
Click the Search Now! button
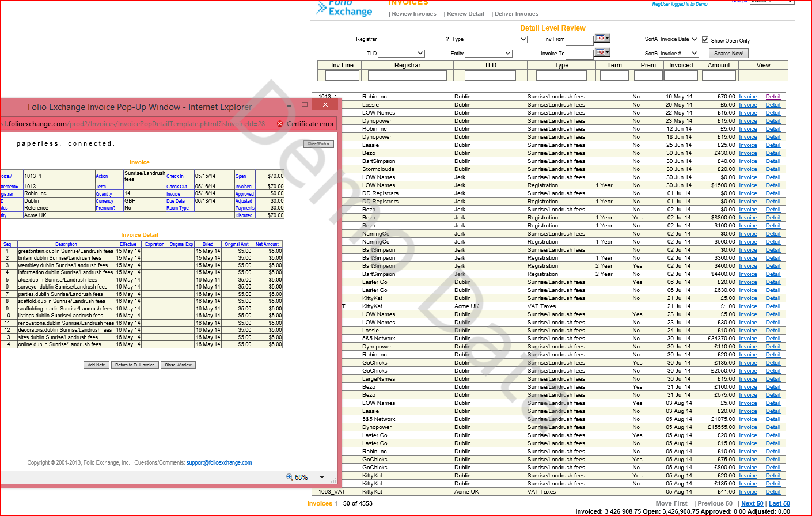point(728,54)
